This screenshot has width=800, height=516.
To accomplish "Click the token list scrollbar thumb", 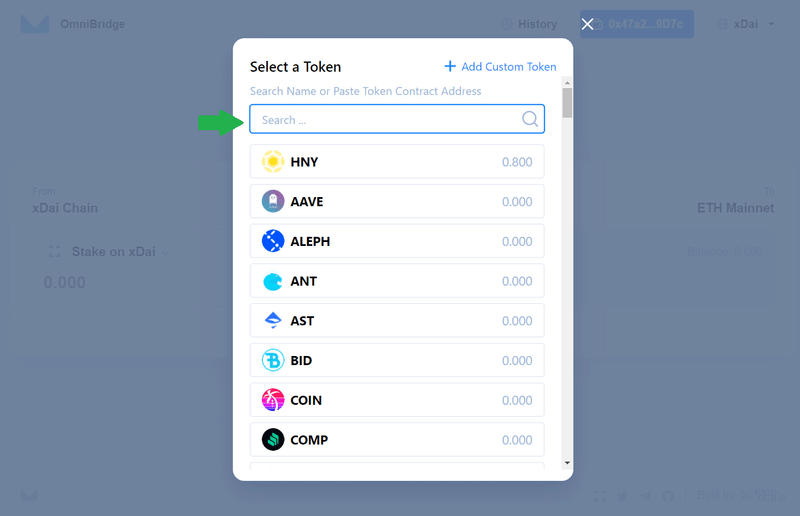I will (567, 103).
